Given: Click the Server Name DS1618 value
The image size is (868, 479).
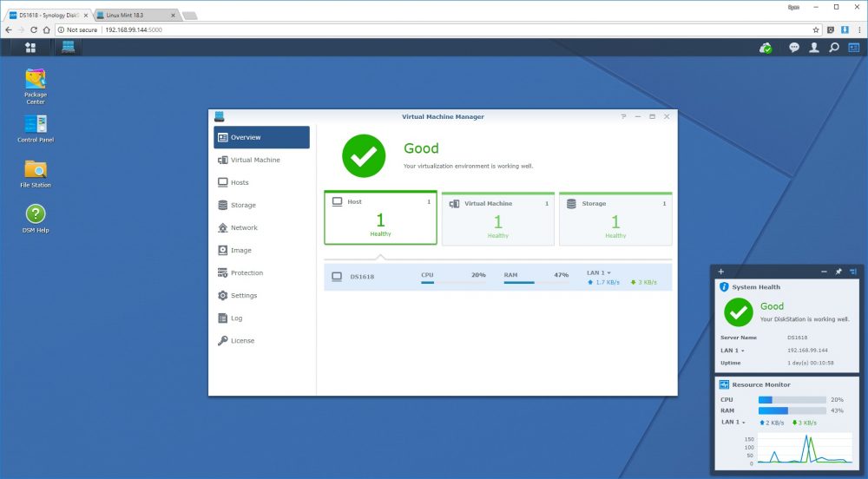Looking at the screenshot, I should tap(797, 338).
